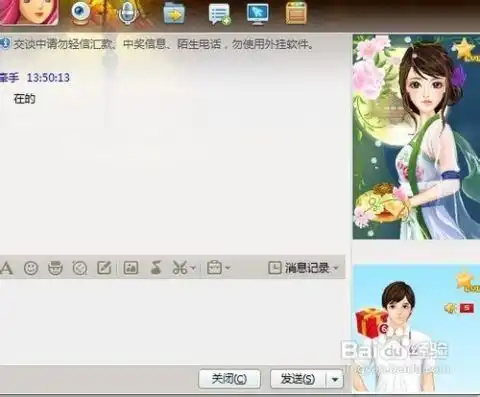Select the received message 在的
480x397 pixels.
(24, 99)
